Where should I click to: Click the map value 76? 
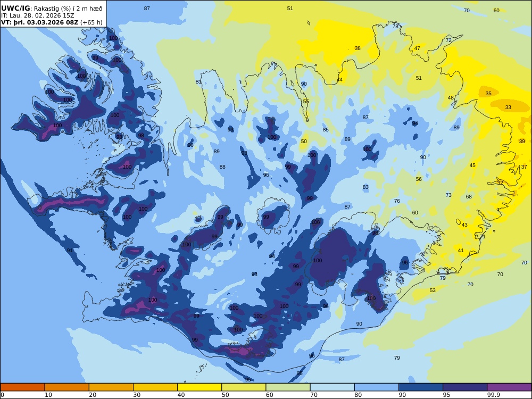397,201
